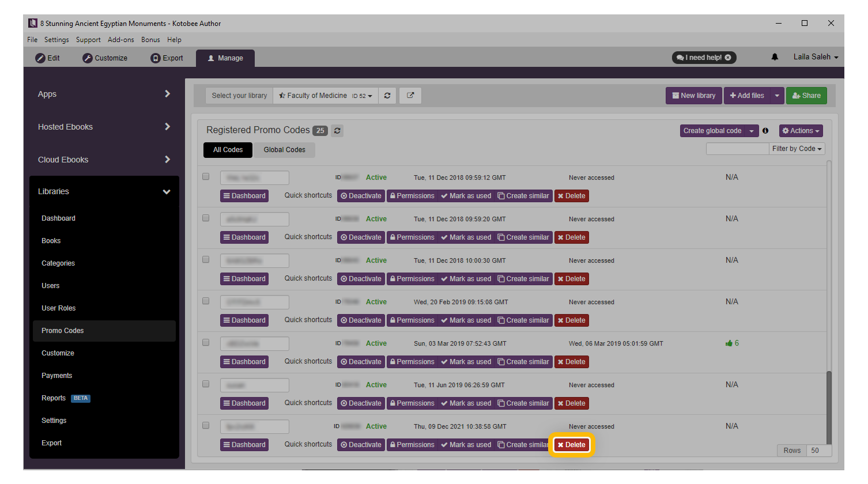Check the 09 Dec 2021 code row
Viewport: 868px width, 484px height.
pyautogui.click(x=206, y=425)
